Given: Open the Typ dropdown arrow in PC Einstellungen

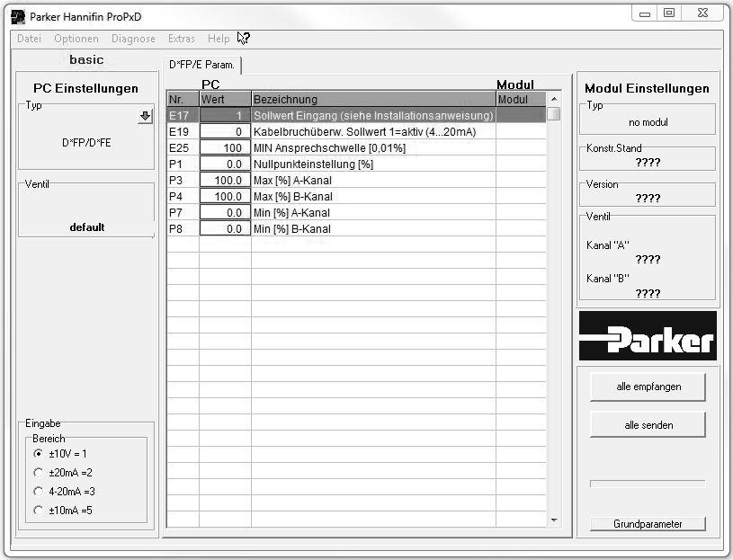Looking at the screenshot, I should (146, 116).
